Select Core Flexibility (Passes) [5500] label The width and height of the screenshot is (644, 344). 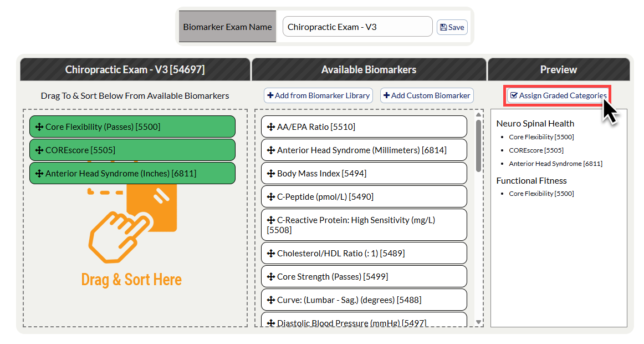[x=103, y=127]
